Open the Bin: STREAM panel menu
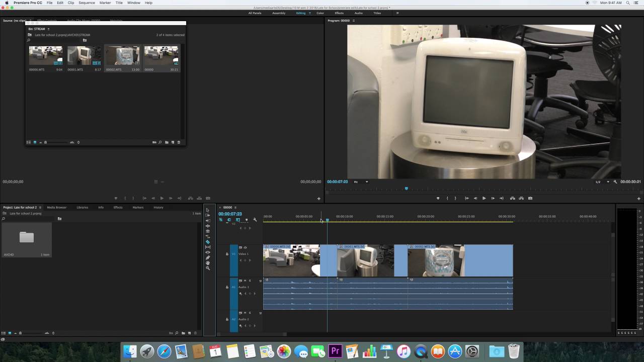Image resolution: width=644 pixels, height=362 pixels. point(48,29)
